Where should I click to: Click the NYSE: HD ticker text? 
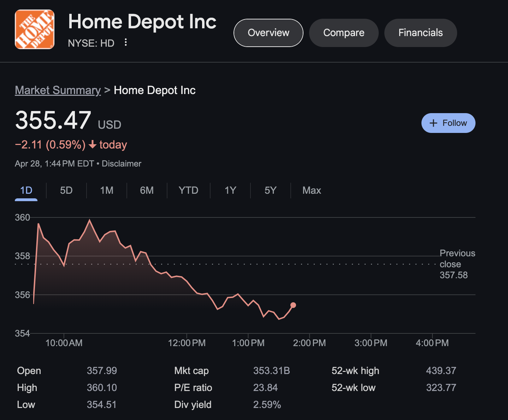click(x=91, y=43)
